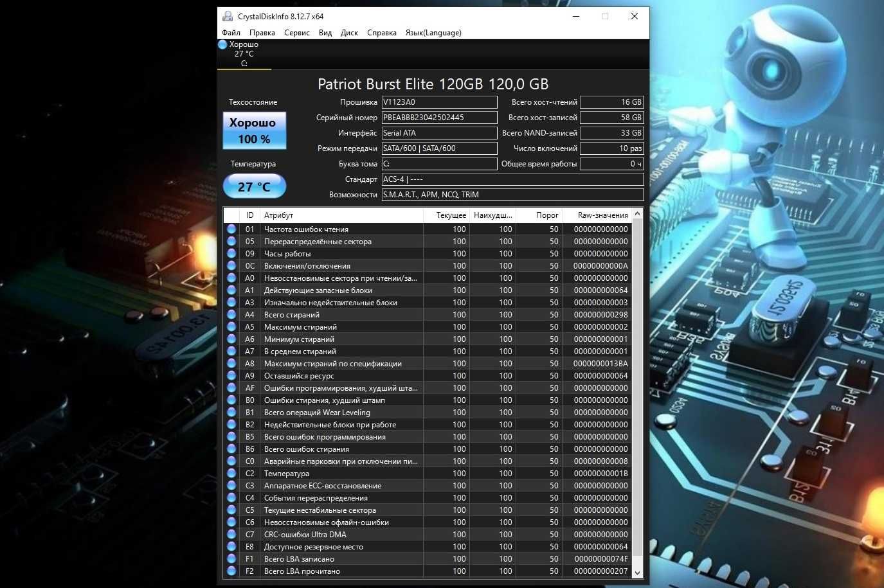This screenshot has width=884, height=588.
Task: Click the status icon for Максимум стираний row A5
Action: tap(231, 326)
